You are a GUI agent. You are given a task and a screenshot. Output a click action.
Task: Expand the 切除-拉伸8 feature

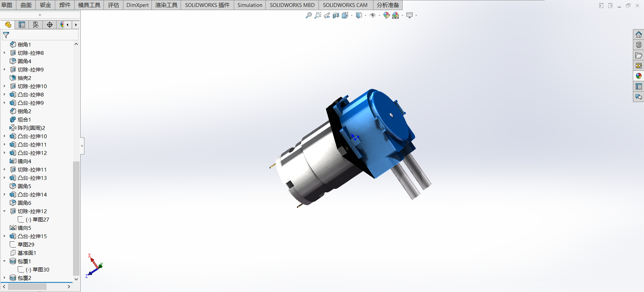click(4, 53)
